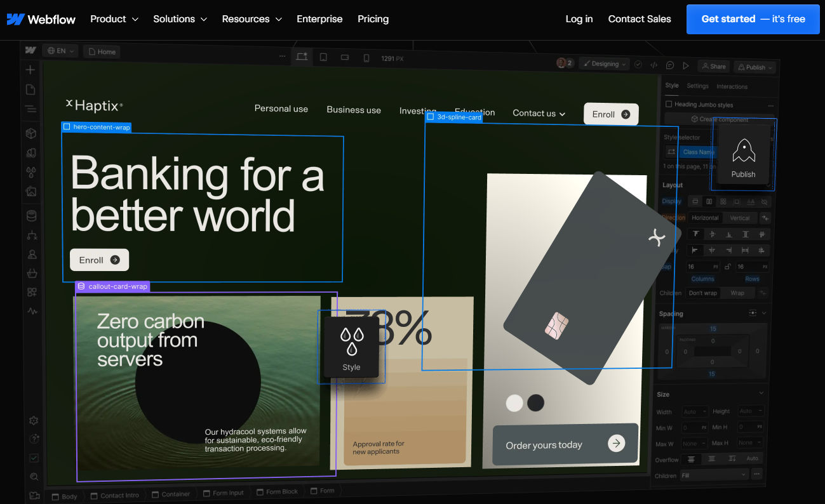Open the Children Fill sizing dropdown
This screenshot has height=504, width=825.
coord(714,474)
